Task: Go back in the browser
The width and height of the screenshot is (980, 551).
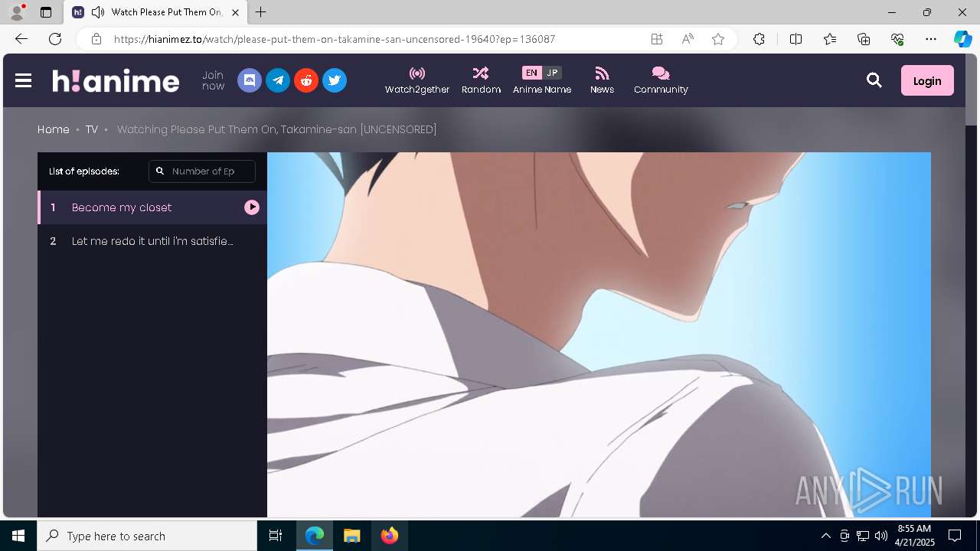Action: [x=21, y=39]
